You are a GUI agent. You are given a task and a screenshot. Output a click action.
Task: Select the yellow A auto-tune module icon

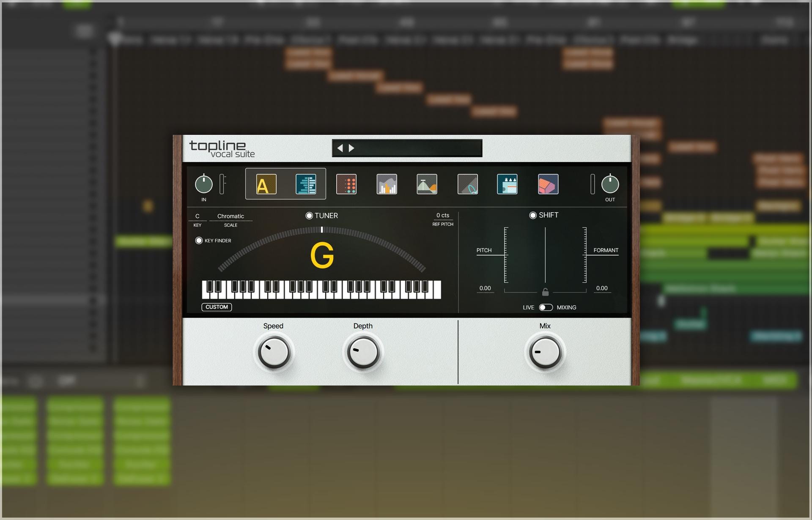266,184
